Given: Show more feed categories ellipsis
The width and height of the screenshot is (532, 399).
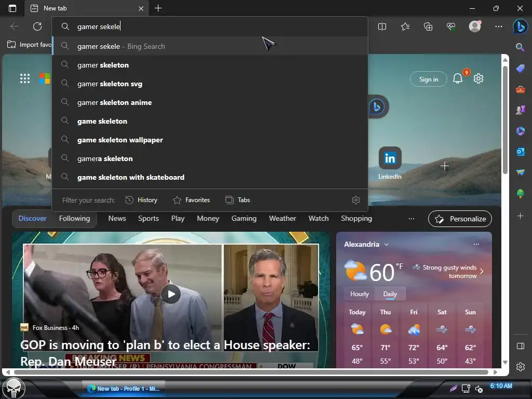Looking at the screenshot, I should 411,219.
